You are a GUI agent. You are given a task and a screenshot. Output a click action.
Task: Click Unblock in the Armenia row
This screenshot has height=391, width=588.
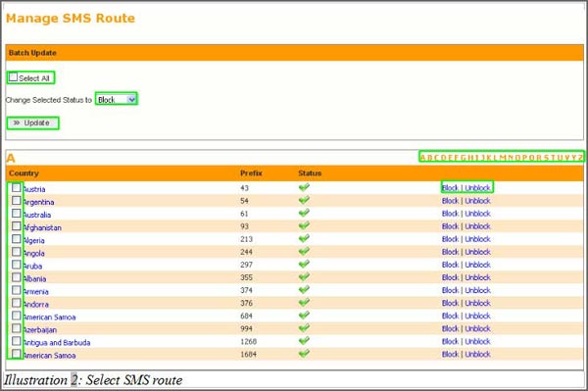point(477,290)
